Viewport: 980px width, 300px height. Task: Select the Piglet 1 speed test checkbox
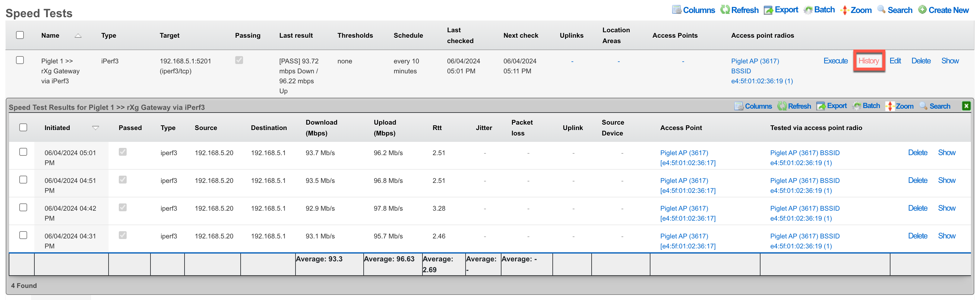(x=20, y=60)
